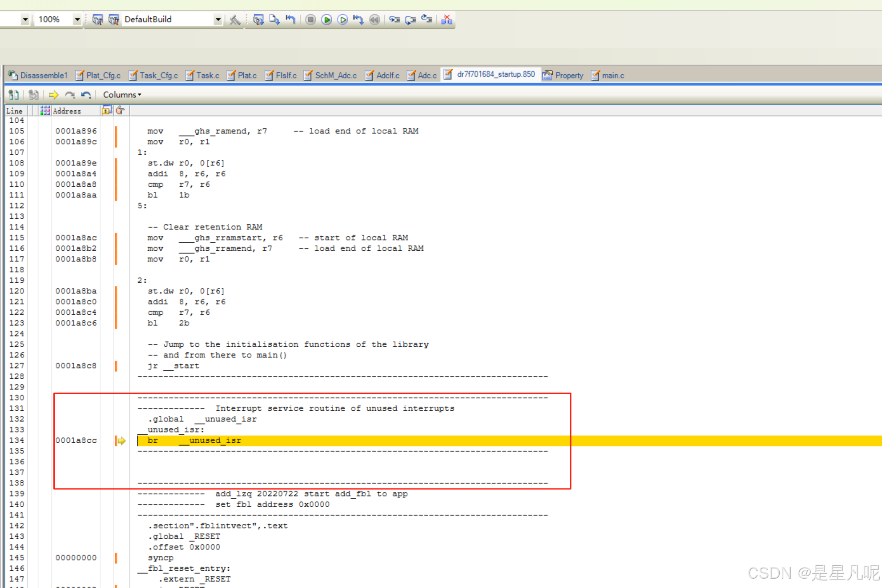Viewport: 882px width, 588px height.
Task: Click the first editor toolbar file-tracking icon
Action: tap(14, 95)
